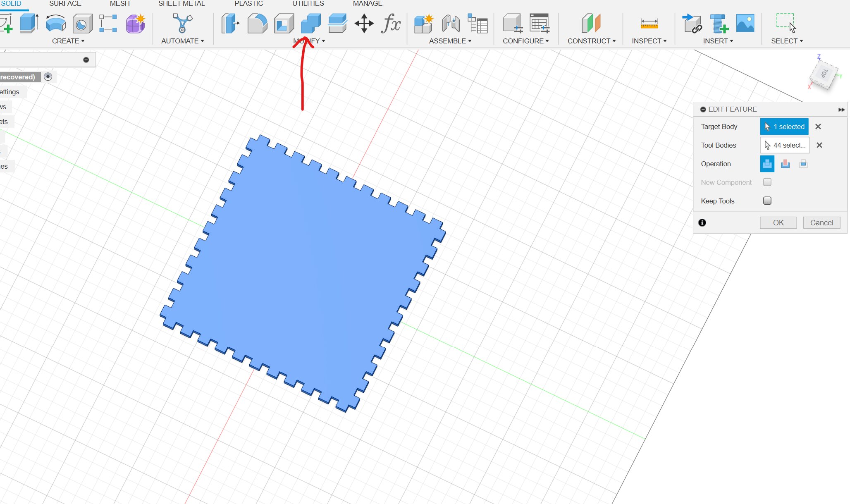Image resolution: width=850 pixels, height=504 pixels.
Task: Select the Press Pull tool icon
Action: [230, 23]
